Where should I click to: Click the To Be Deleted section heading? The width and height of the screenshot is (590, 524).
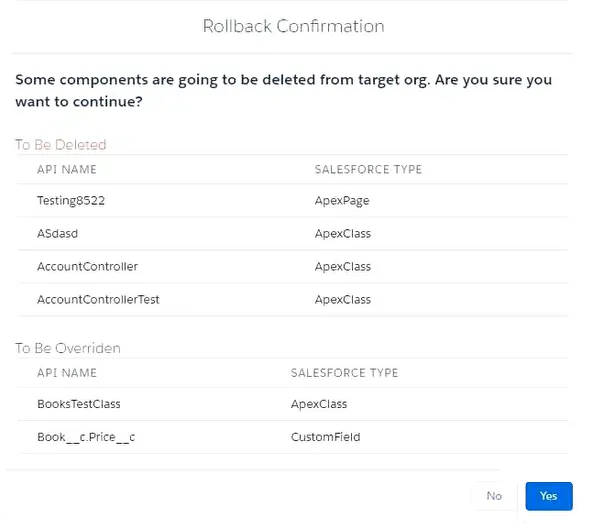tap(61, 145)
